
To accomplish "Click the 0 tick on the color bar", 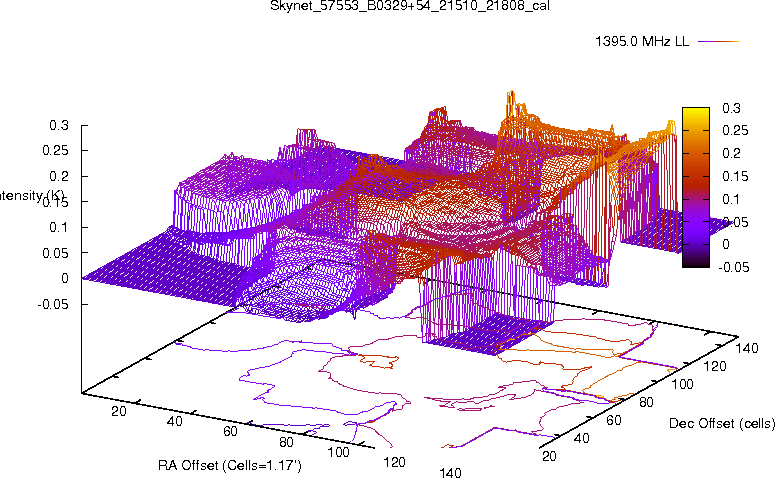I will pos(726,244).
